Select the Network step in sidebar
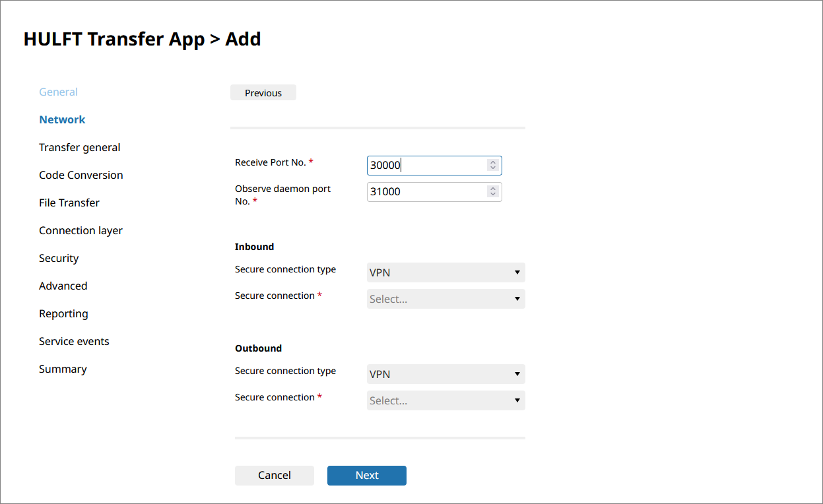 [62, 120]
